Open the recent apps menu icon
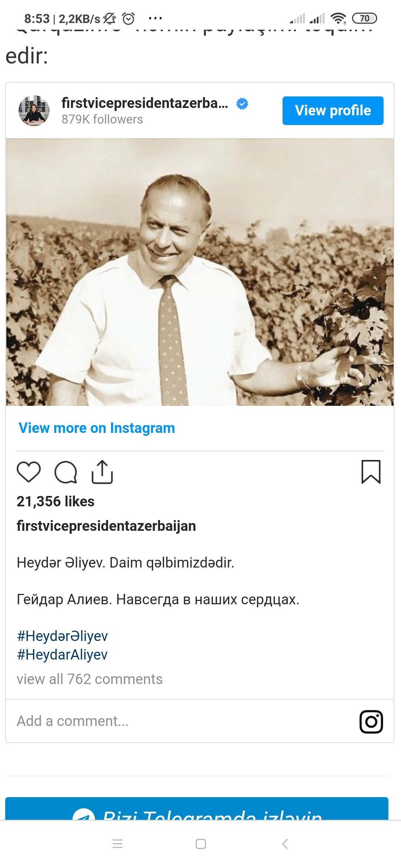401x868 pixels. (117, 844)
